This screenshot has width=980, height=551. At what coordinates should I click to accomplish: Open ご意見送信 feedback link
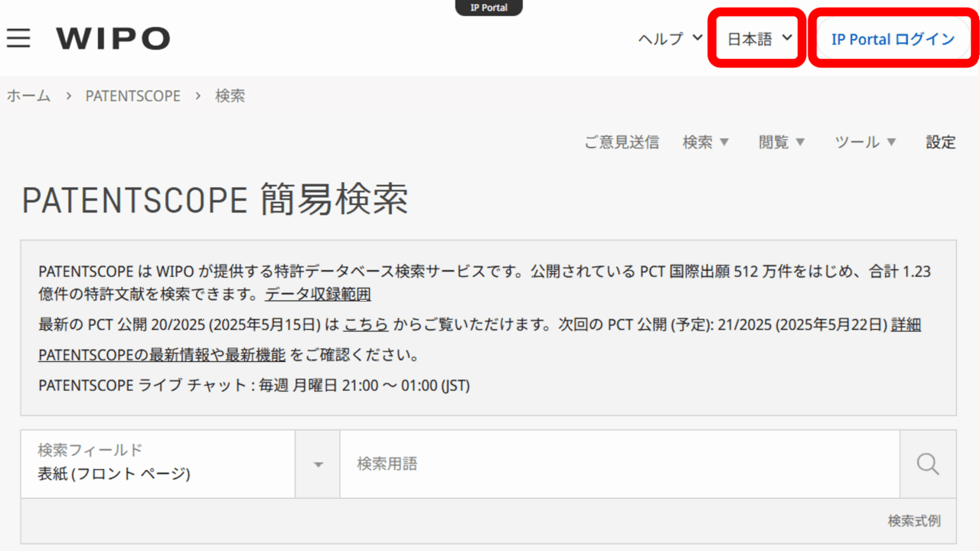click(x=622, y=142)
